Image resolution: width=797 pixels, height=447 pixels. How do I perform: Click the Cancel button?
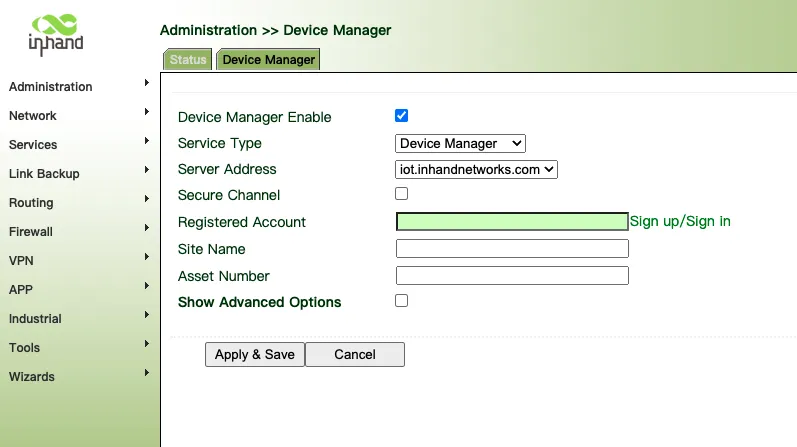click(x=355, y=354)
